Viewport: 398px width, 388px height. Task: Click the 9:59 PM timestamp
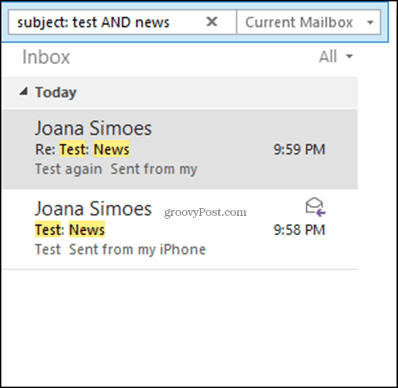click(x=299, y=149)
